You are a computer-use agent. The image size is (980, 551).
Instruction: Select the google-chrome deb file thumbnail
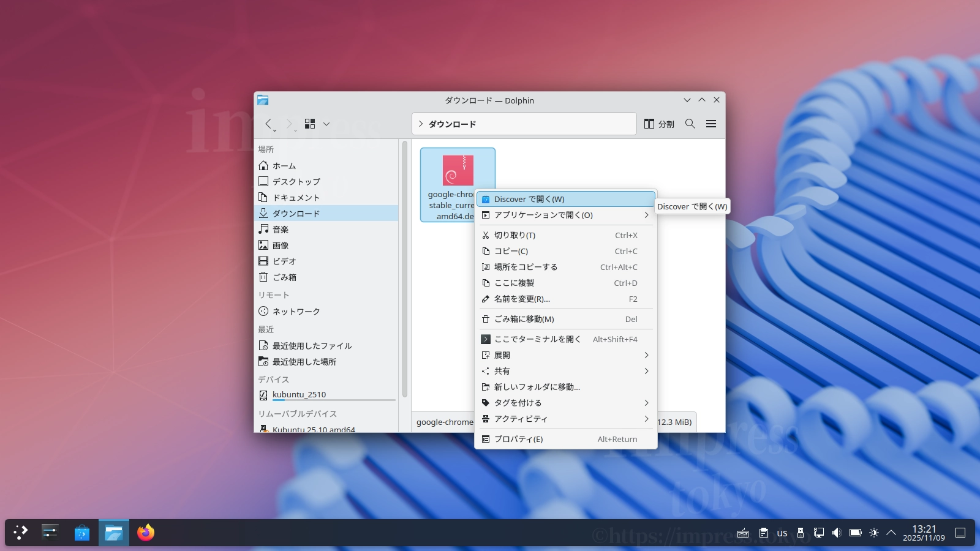458,170
